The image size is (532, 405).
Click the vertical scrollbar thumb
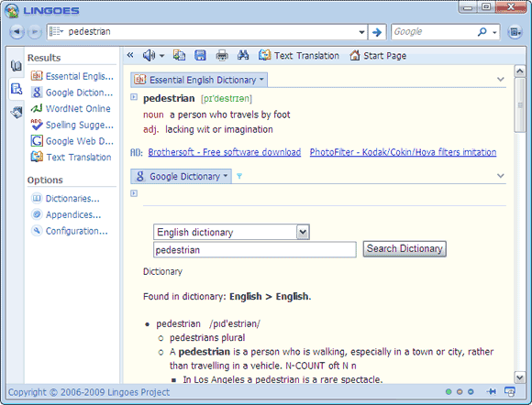pyautogui.click(x=520, y=105)
